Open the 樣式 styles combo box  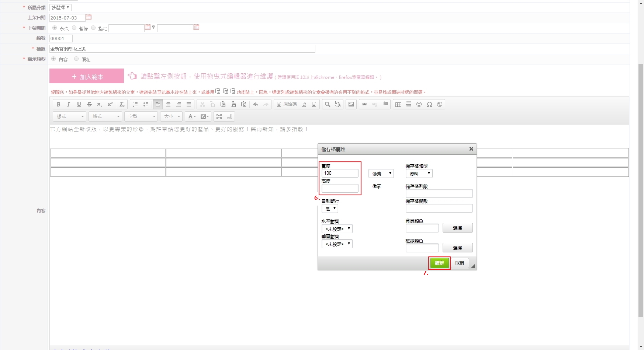[70, 116]
